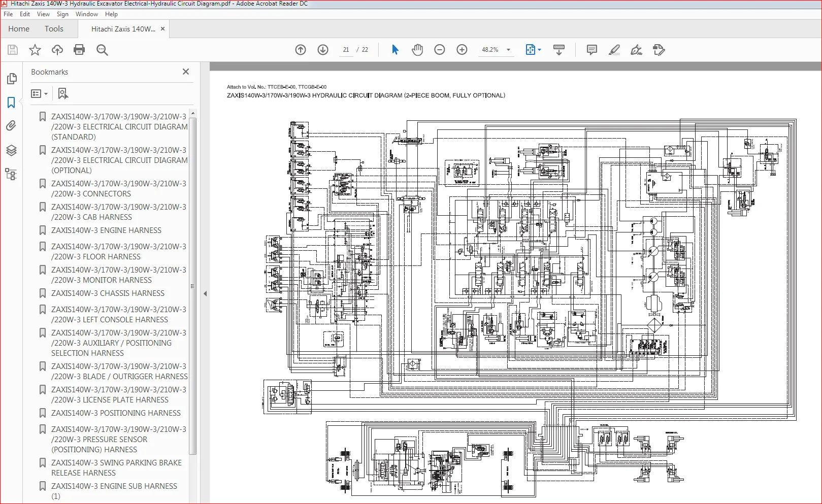Open the page thumbnails panel
822x504 pixels.
point(12,79)
